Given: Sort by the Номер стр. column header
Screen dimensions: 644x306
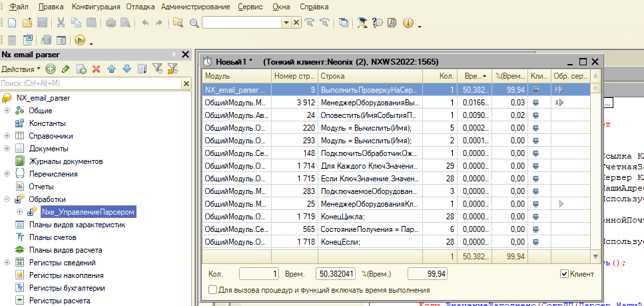Looking at the screenshot, I should 293,77.
